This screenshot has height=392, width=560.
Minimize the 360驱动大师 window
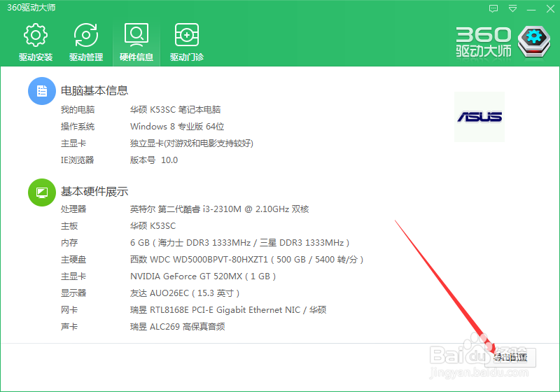tap(531, 9)
